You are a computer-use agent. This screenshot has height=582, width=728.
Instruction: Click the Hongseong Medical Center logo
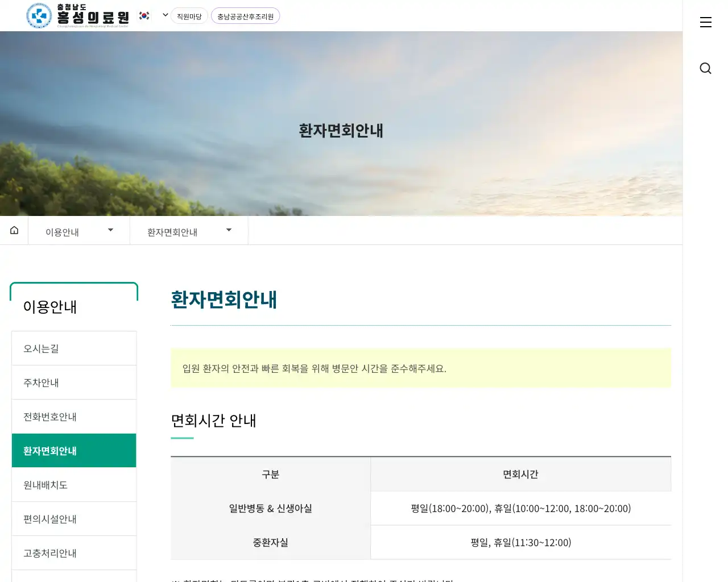point(77,15)
